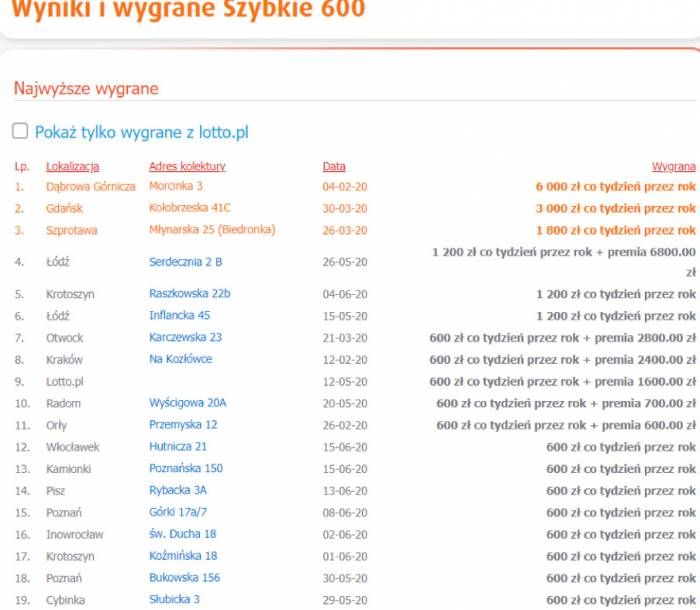Sort by the Data column header
700x610 pixels.
tap(334, 167)
